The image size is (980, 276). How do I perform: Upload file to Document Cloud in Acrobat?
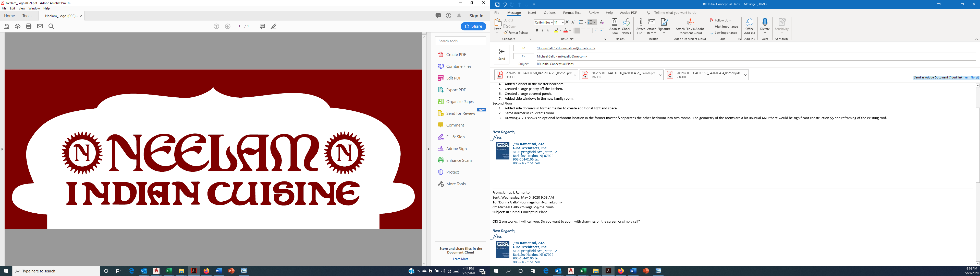click(x=18, y=26)
